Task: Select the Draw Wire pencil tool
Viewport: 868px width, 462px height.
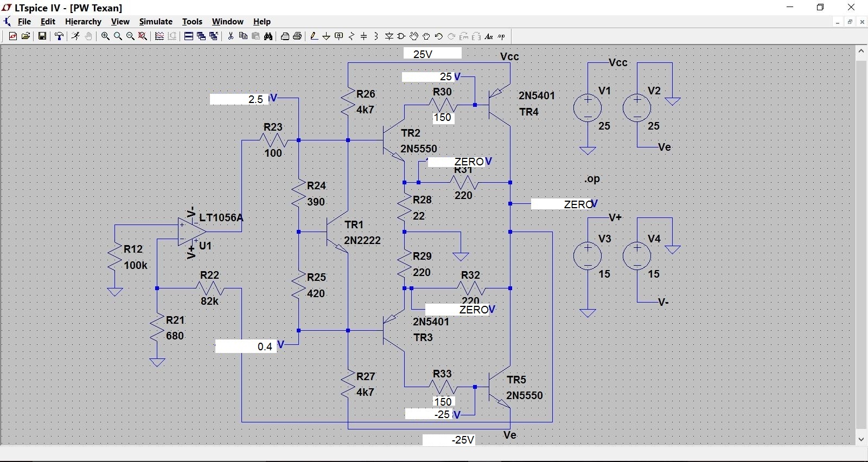Action: pos(314,36)
